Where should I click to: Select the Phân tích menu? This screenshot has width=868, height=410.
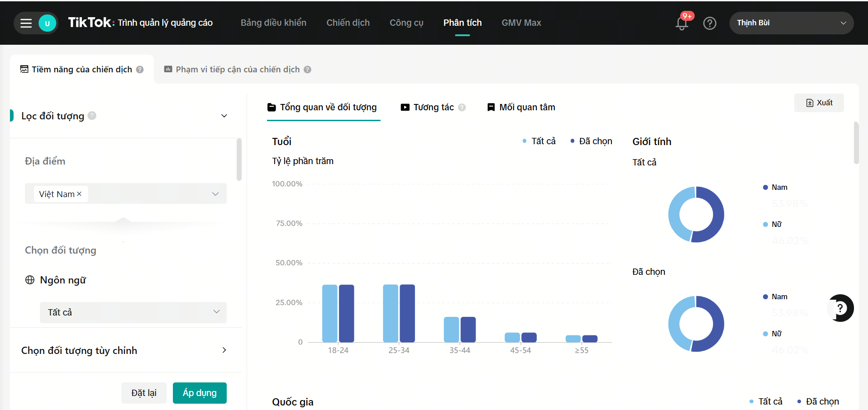coord(463,23)
